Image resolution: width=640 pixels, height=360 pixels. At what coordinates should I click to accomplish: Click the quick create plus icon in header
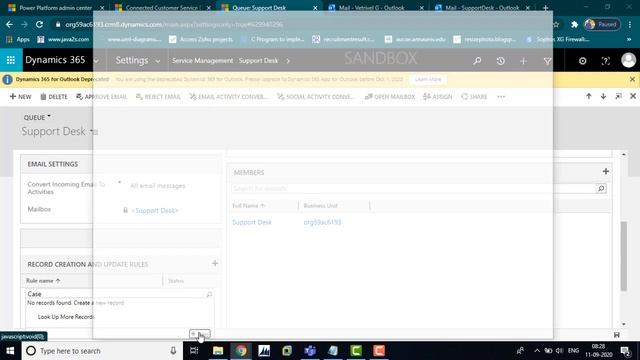click(x=523, y=61)
